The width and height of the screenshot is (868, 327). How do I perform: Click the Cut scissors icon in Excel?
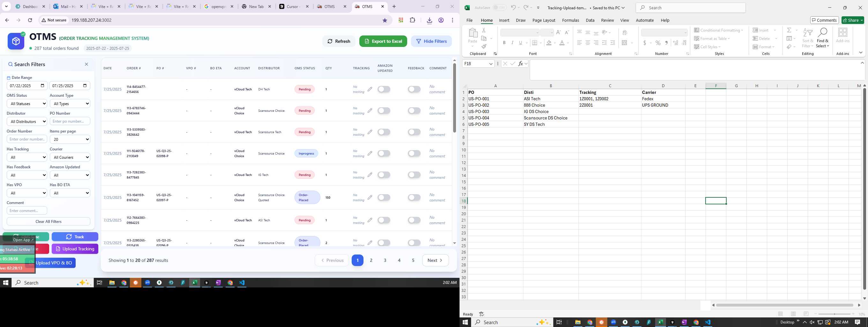(483, 30)
